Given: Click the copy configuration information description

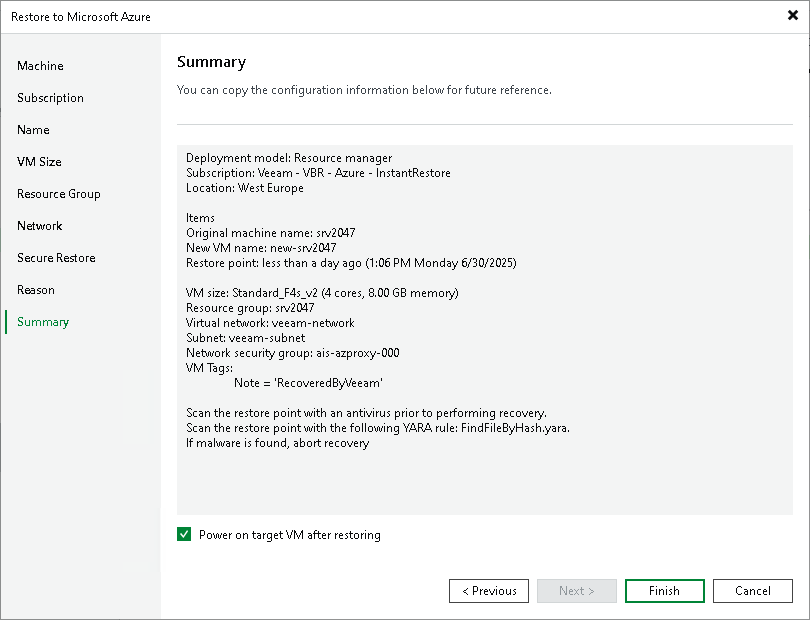Looking at the screenshot, I should 364,90.
